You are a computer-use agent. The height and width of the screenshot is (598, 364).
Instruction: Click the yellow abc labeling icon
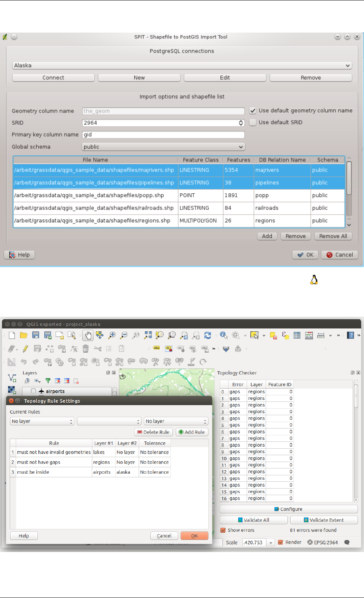pyautogui.click(x=157, y=349)
